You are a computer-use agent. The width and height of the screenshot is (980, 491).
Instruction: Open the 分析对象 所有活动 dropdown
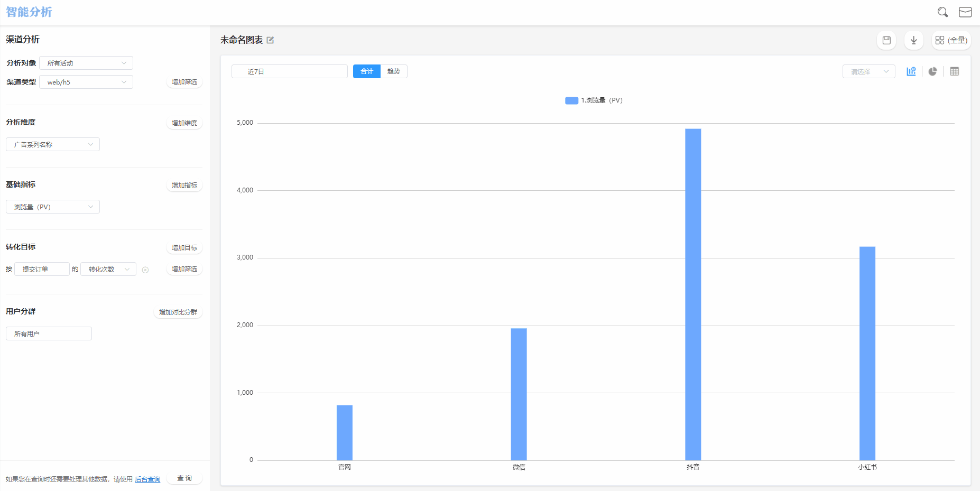pos(86,63)
